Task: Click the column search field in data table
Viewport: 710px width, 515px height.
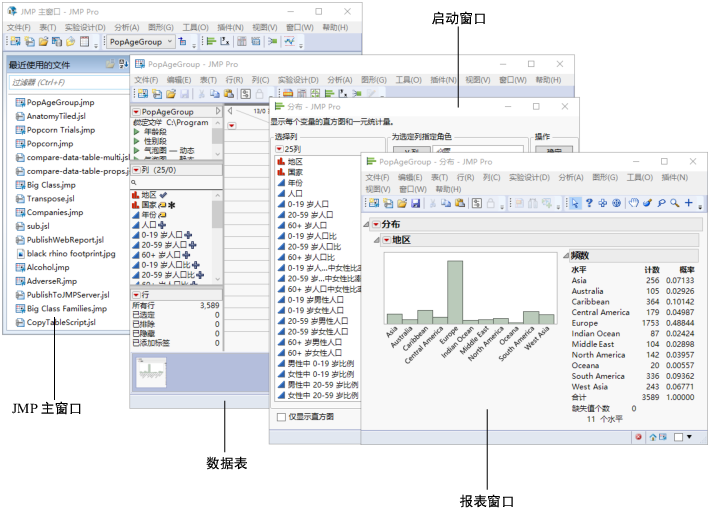Action: (177, 183)
